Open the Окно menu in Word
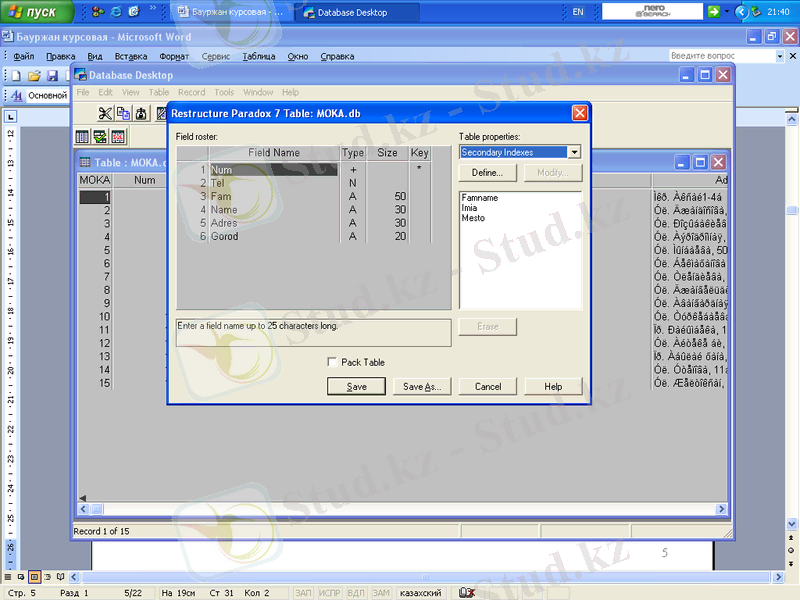800x600 pixels. pyautogui.click(x=297, y=56)
